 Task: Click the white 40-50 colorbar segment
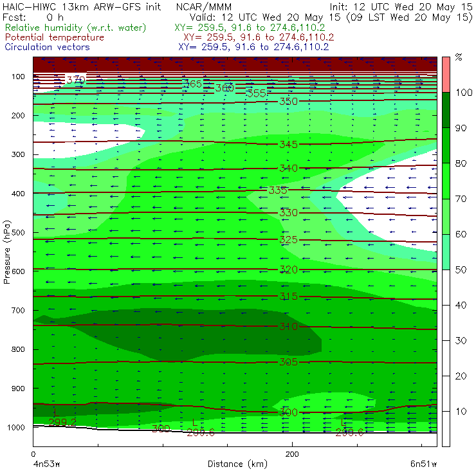tap(446, 288)
